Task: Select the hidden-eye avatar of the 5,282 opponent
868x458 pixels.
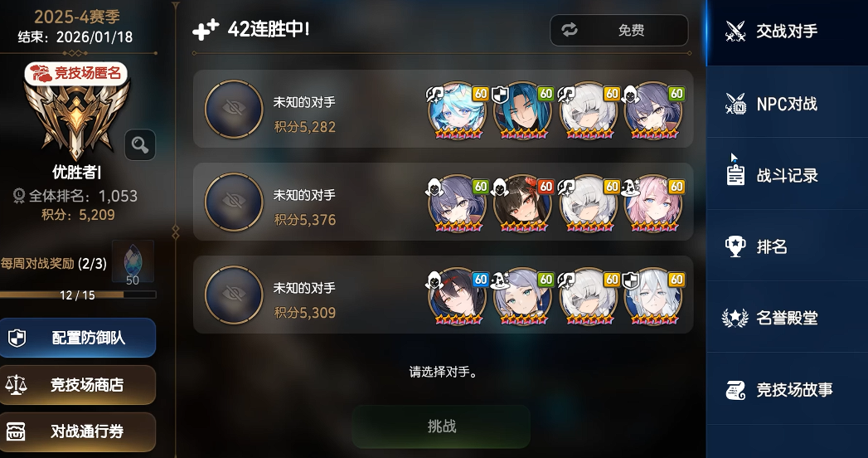Action: click(x=234, y=109)
